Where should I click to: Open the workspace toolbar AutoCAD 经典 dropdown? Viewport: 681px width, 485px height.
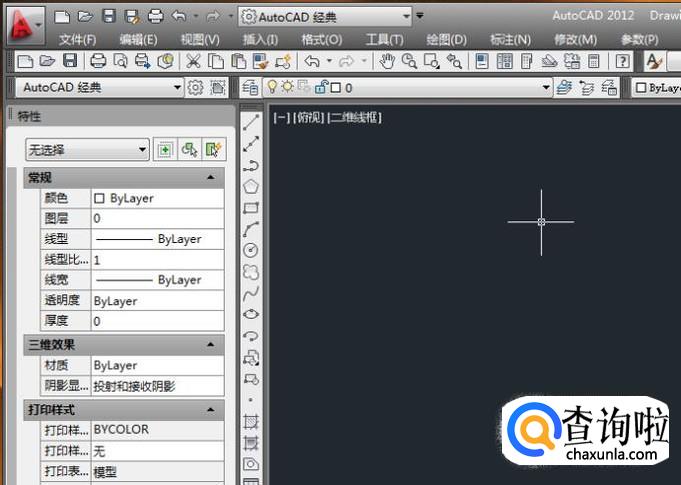tap(100, 88)
